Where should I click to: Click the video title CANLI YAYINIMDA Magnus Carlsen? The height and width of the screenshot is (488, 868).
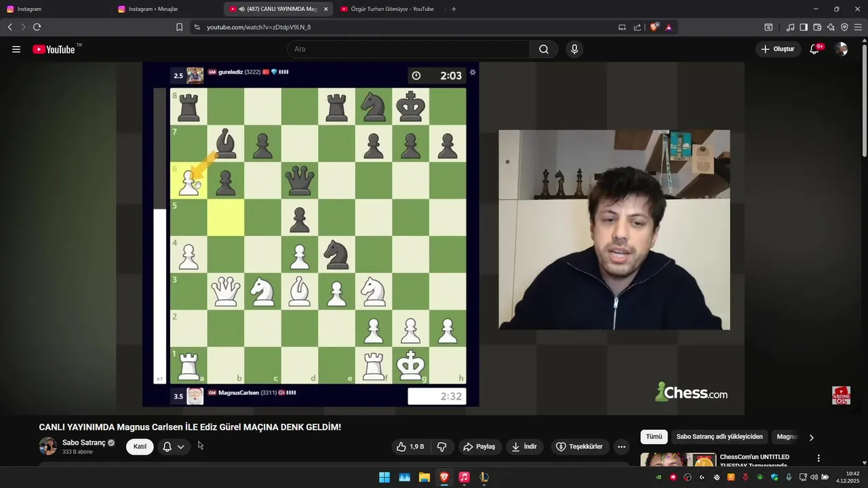click(x=190, y=427)
